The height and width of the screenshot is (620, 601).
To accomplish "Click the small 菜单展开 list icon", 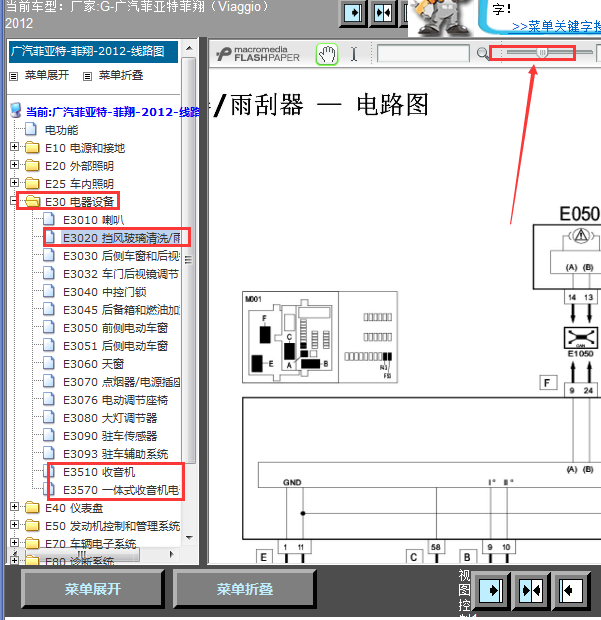I will tap(14, 76).
